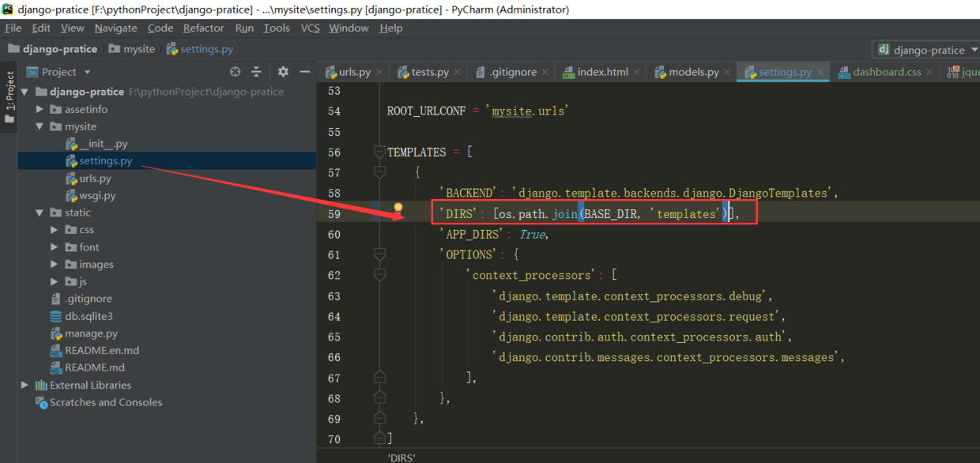Expand the assetinfo folder
The height and width of the screenshot is (463, 980).
click(x=40, y=109)
